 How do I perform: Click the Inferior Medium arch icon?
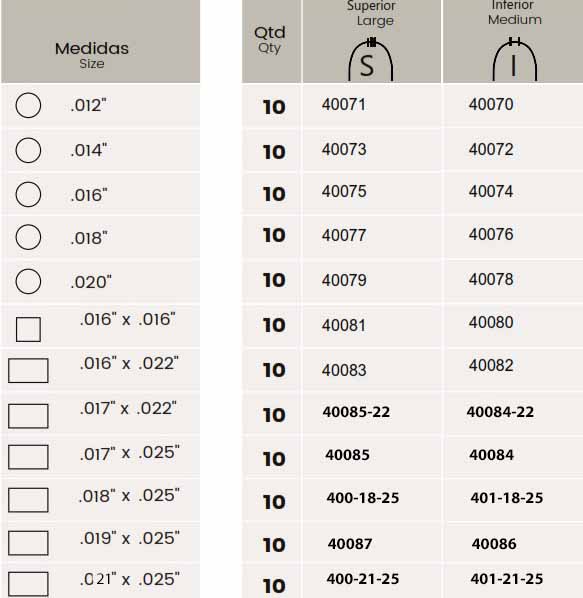[x=515, y=59]
